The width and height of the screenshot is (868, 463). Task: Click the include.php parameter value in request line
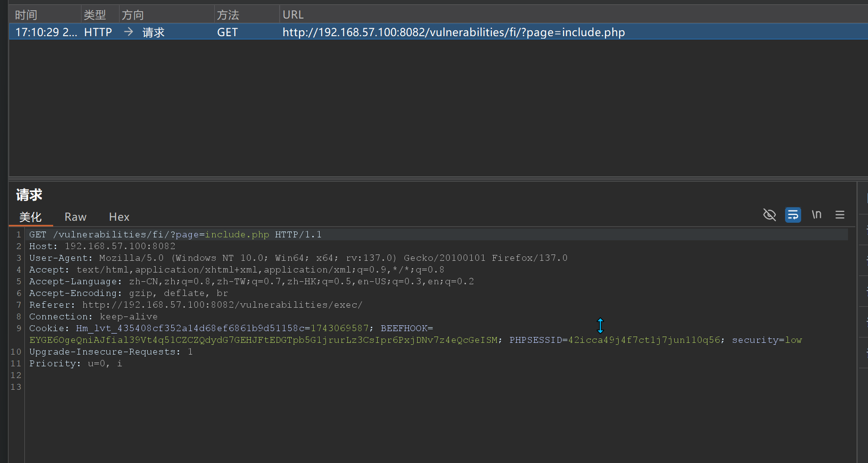(237, 234)
